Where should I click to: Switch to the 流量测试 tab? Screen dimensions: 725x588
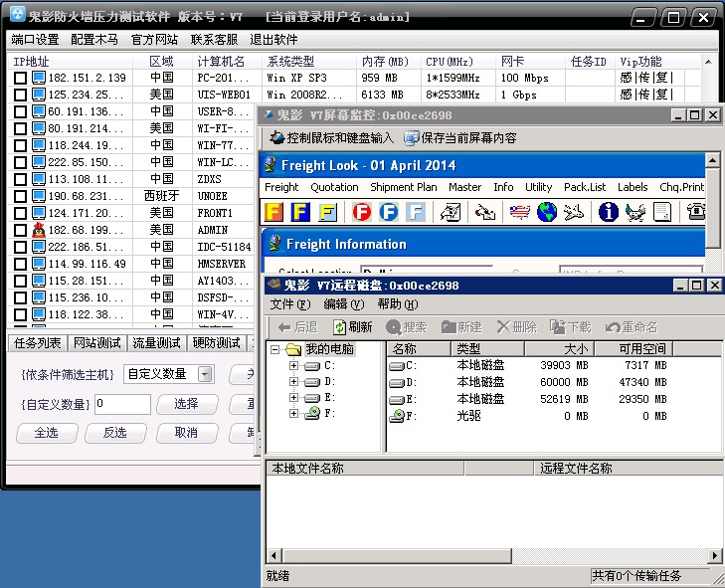tap(156, 343)
